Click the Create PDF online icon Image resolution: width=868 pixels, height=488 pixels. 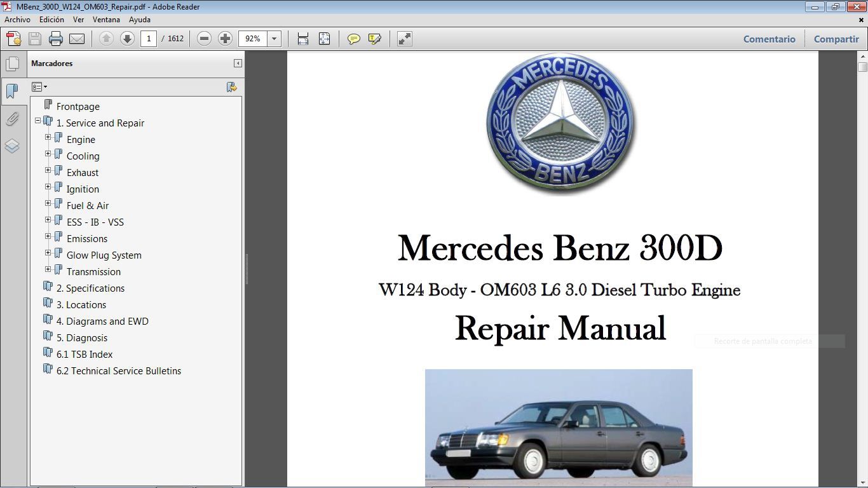[13, 39]
